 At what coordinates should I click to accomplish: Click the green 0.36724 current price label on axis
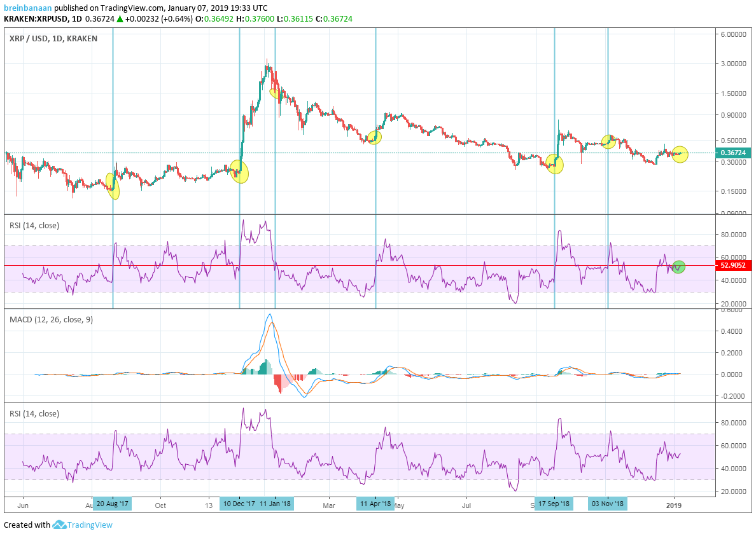[733, 153]
